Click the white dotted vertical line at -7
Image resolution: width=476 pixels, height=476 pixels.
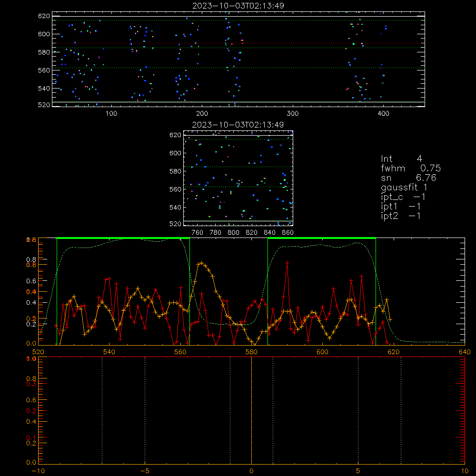pos(102,410)
